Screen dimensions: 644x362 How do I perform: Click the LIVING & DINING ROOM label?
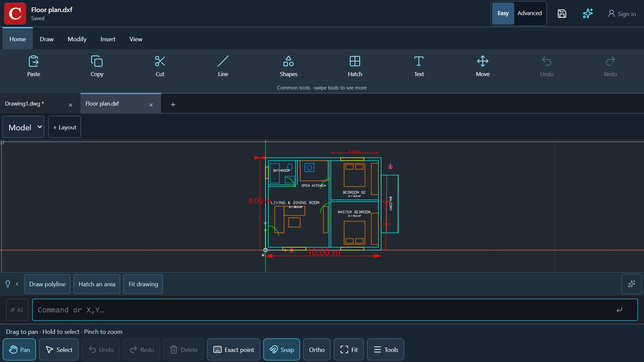tap(295, 203)
